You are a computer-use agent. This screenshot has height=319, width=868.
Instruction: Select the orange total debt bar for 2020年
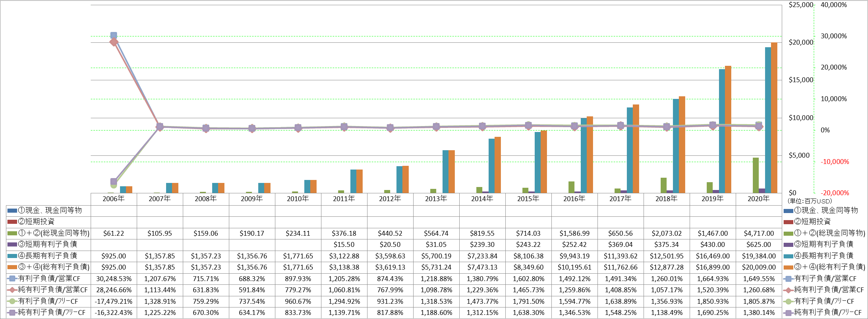point(774,118)
